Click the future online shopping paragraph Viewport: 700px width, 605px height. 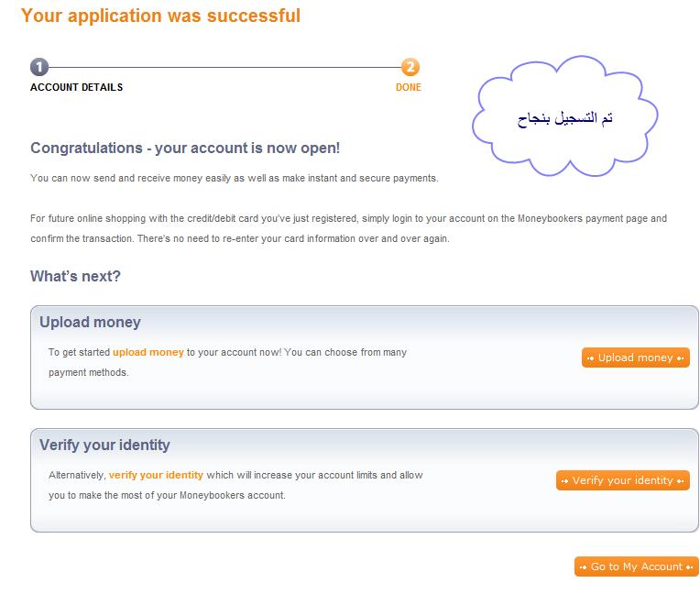[348, 228]
